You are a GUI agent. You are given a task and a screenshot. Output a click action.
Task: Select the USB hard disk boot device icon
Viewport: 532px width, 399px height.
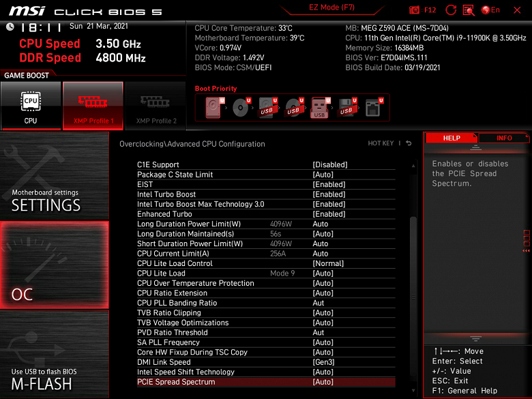(267, 108)
